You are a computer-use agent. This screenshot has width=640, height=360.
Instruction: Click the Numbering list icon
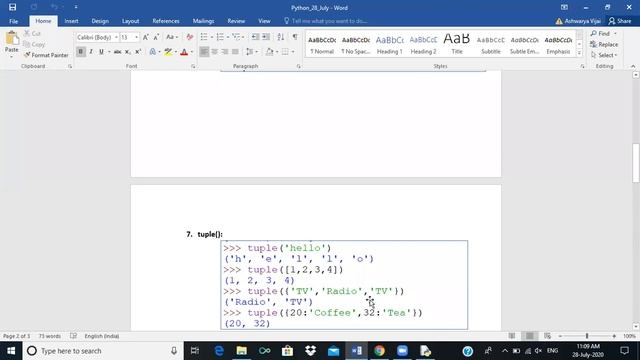click(x=220, y=37)
